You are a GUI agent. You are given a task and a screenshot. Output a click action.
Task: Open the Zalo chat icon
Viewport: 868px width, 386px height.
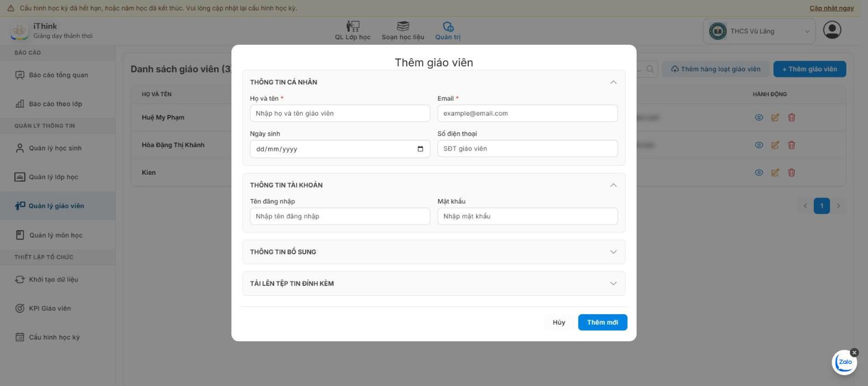pyautogui.click(x=845, y=362)
